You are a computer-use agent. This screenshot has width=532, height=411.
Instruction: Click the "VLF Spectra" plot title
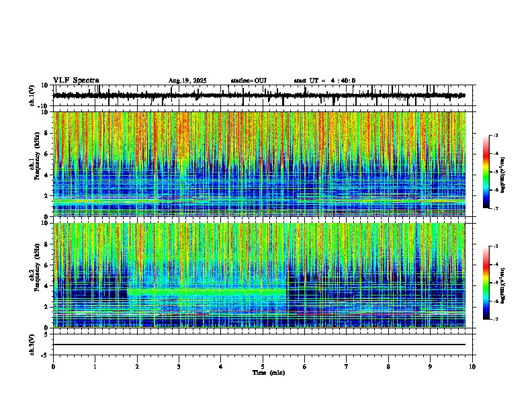click(x=76, y=81)
